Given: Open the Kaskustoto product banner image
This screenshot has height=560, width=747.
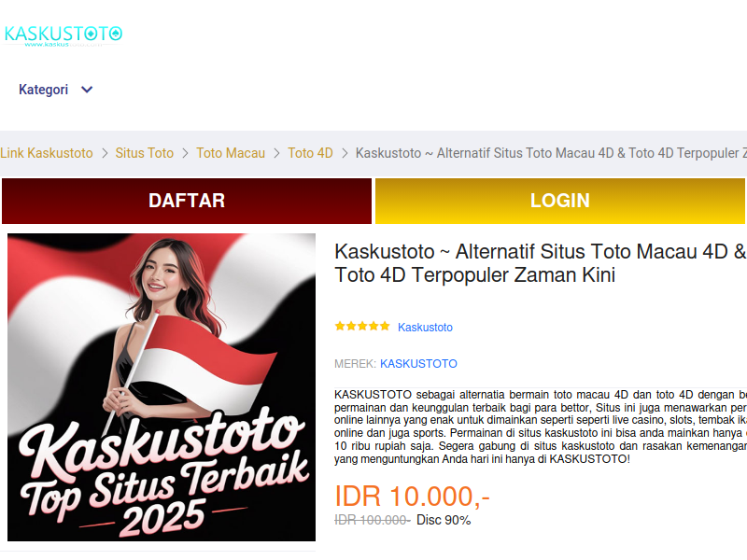Looking at the screenshot, I should point(162,387).
